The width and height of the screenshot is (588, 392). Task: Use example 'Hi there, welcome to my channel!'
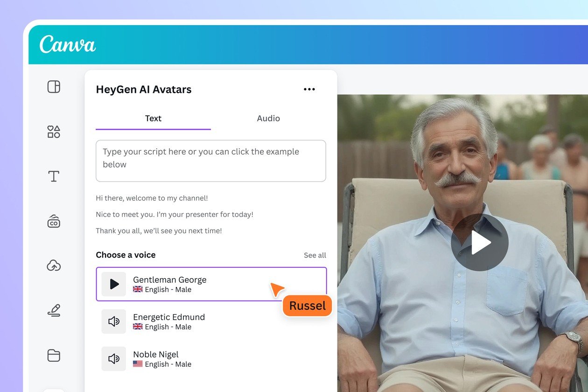click(x=152, y=198)
